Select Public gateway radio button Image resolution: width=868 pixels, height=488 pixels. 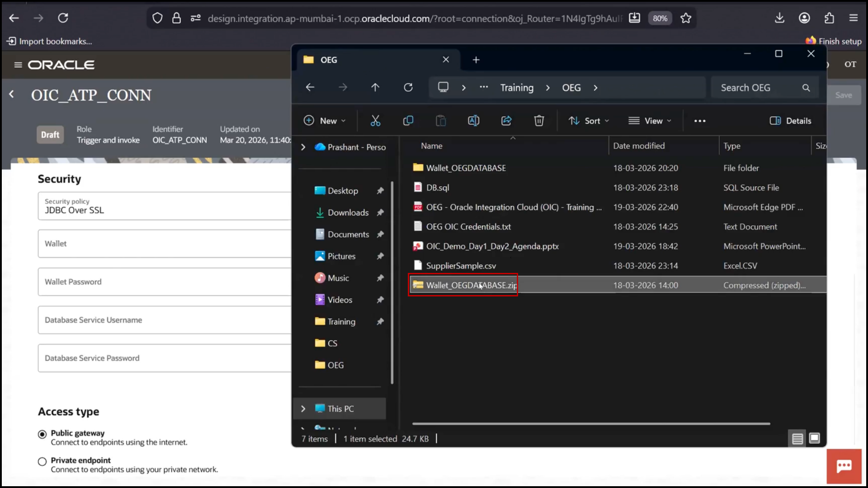click(x=42, y=434)
